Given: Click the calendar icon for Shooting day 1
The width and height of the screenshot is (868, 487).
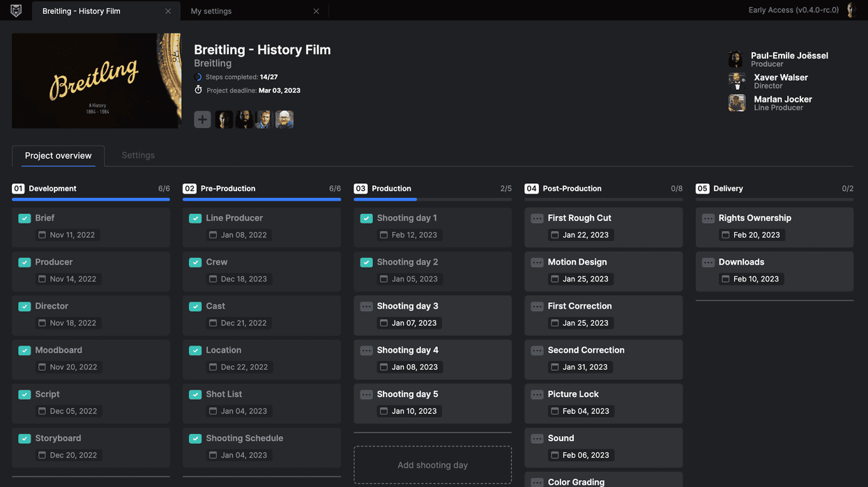Looking at the screenshot, I should pos(383,235).
